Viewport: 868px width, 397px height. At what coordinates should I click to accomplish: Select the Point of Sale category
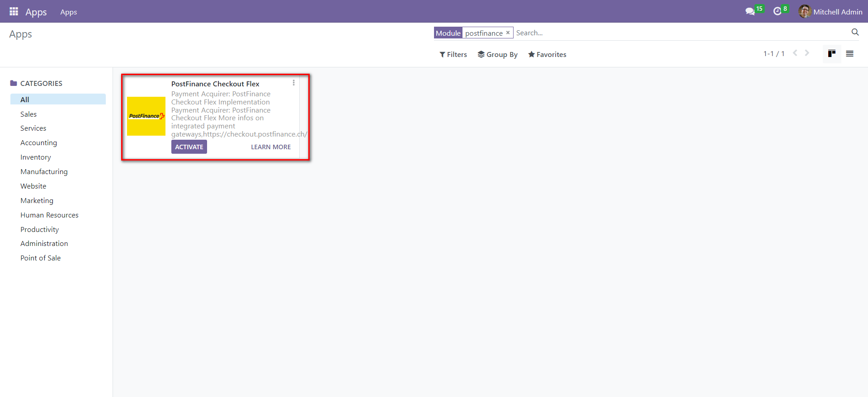[x=40, y=258]
